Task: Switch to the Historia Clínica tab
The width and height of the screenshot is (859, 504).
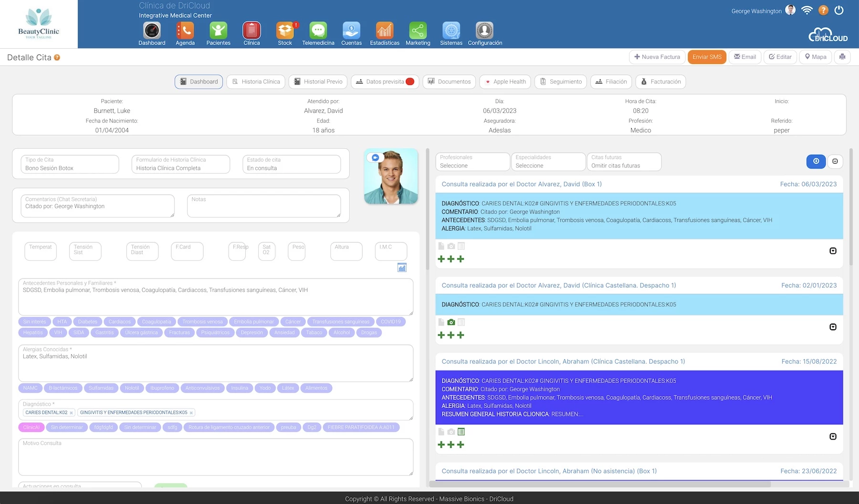Action: [x=256, y=82]
